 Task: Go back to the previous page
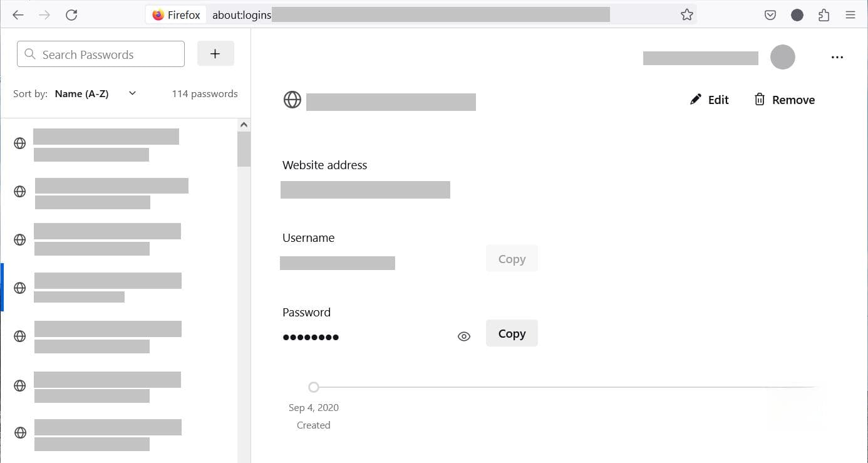(18, 15)
